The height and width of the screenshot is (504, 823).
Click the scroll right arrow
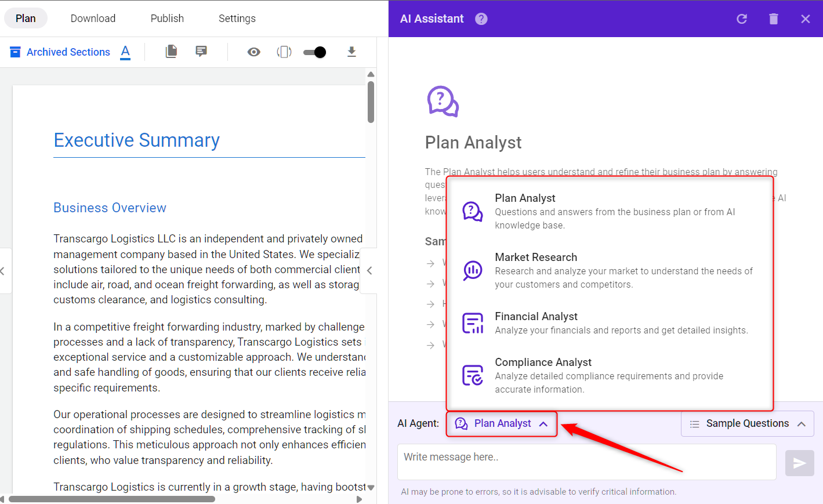click(x=359, y=499)
